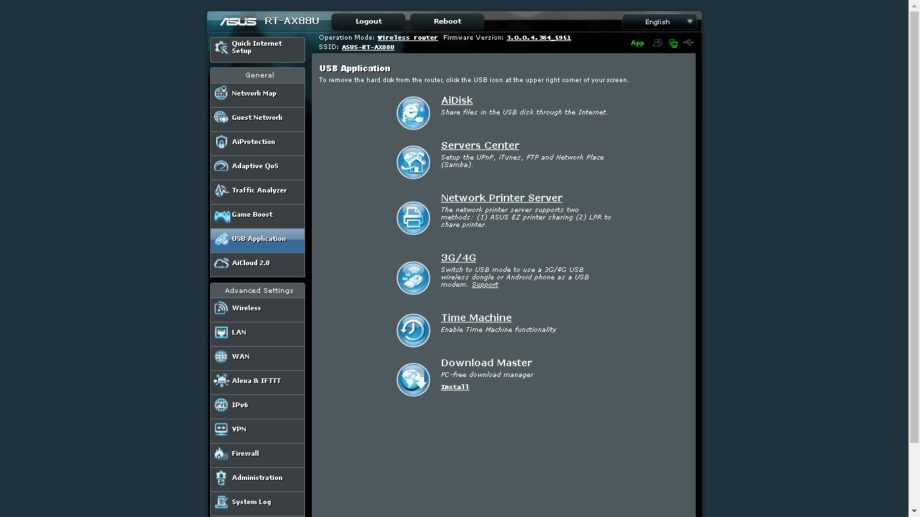Click the green network status icon
Screen dimensions: 920x517
coord(673,43)
